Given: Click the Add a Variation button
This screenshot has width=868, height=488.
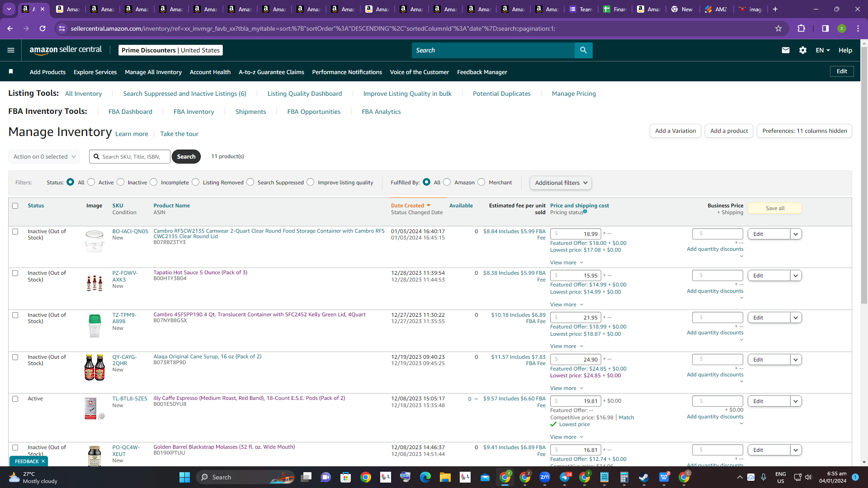Looking at the screenshot, I should click(x=675, y=131).
